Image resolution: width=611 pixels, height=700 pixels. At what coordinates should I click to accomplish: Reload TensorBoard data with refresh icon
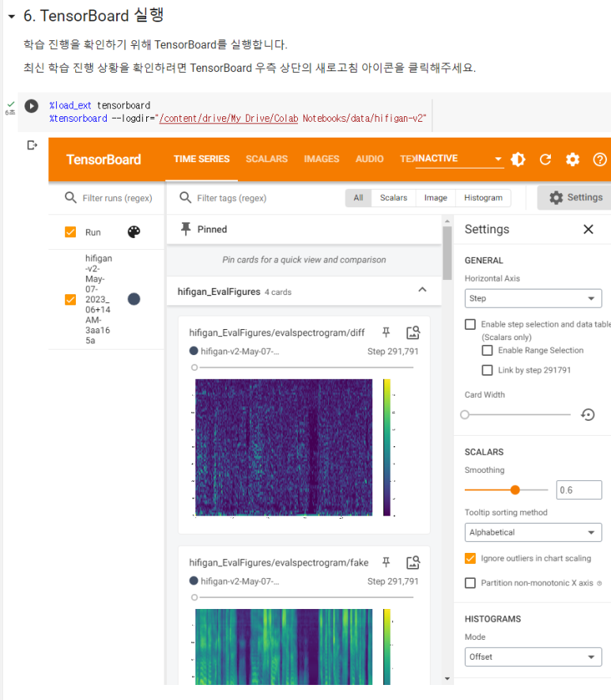coord(545,159)
